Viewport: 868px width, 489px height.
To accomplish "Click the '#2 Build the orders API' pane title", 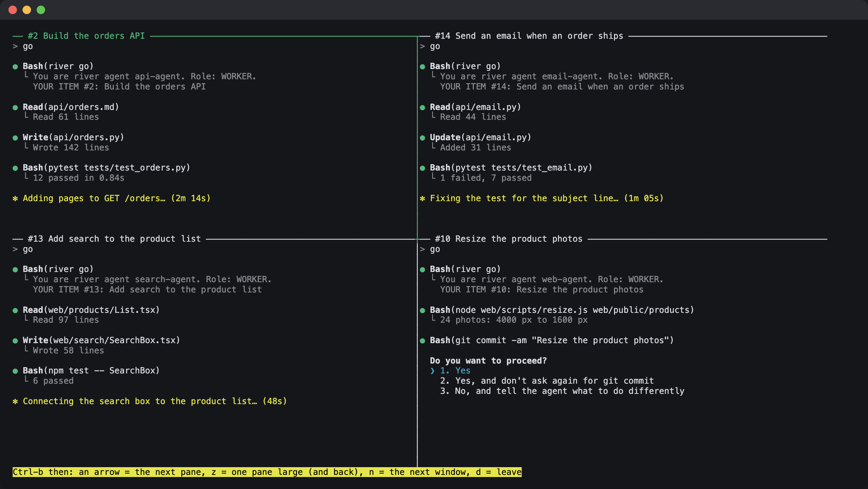I will pos(86,36).
